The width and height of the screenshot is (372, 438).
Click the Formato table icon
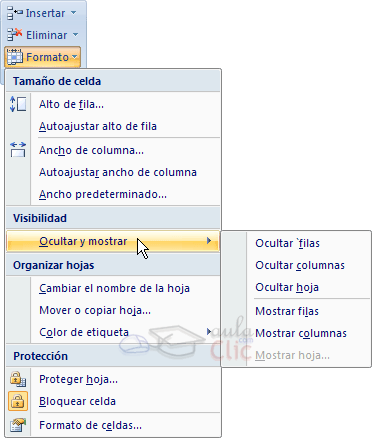click(14, 57)
